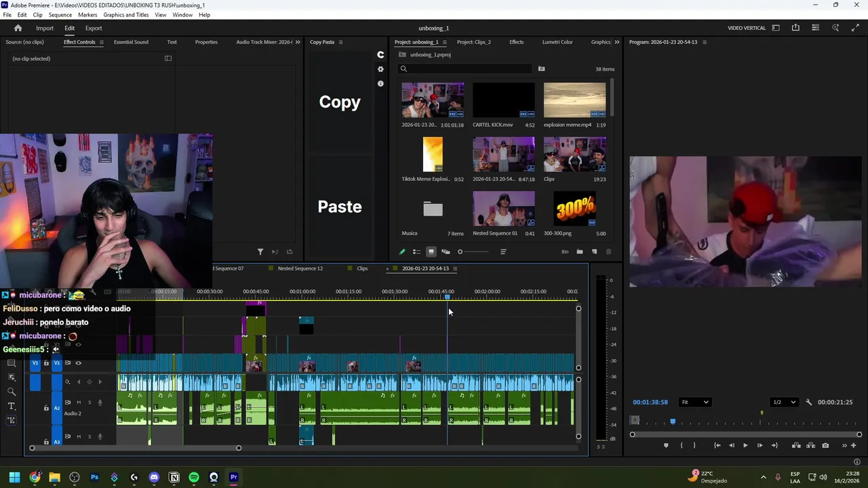This screenshot has width=868, height=488.
Task: Select the Type tool in timeline toolbar
Action: click(12, 406)
